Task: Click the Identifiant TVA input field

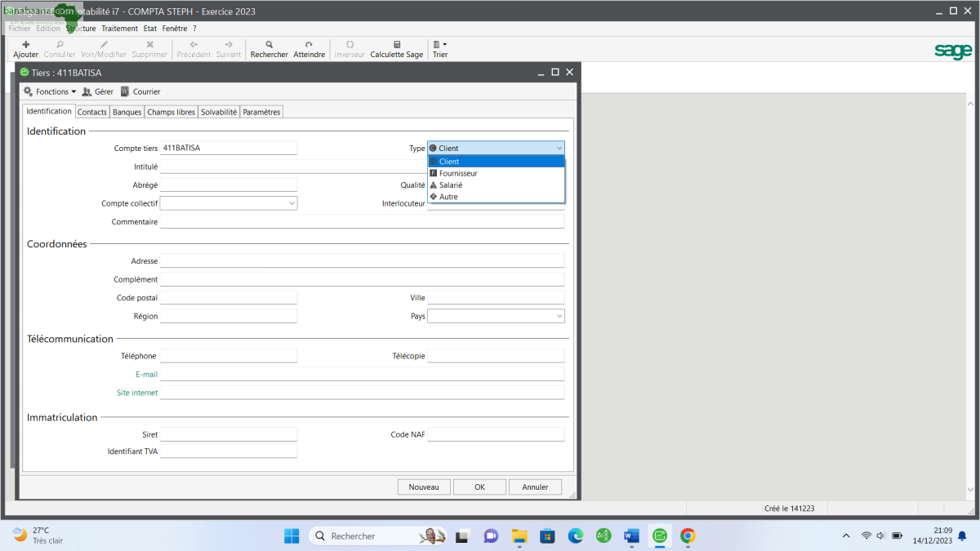Action: tap(229, 451)
